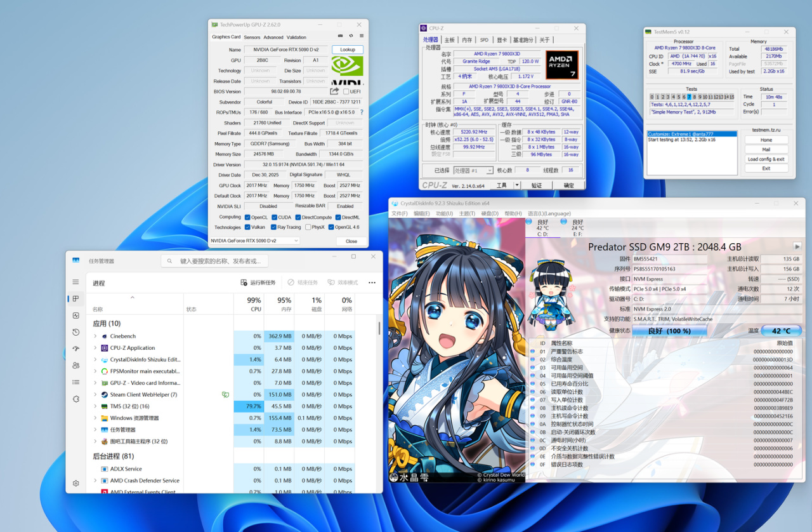The image size is (812, 532).
Task: Toggle the UEFI checkbox in GPU-Z
Action: pos(346,91)
